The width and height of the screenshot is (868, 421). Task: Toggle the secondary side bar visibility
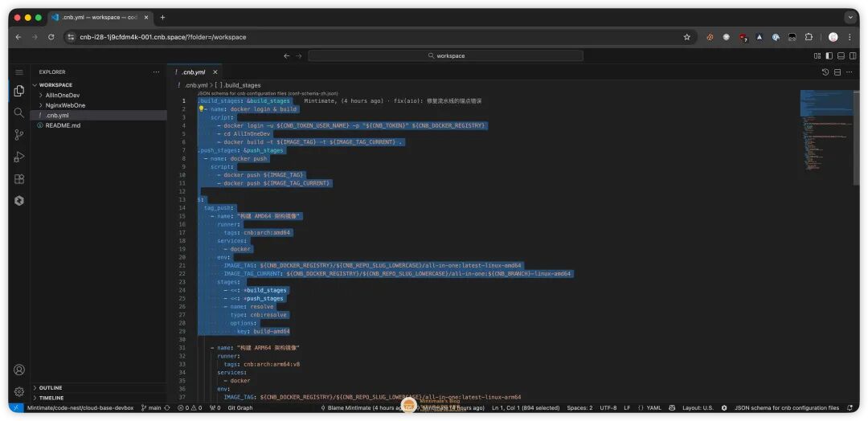tap(852, 56)
